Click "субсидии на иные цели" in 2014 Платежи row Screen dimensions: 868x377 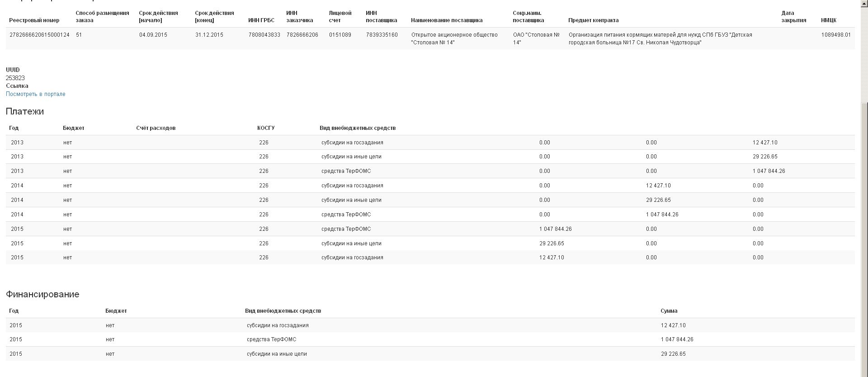(x=351, y=200)
